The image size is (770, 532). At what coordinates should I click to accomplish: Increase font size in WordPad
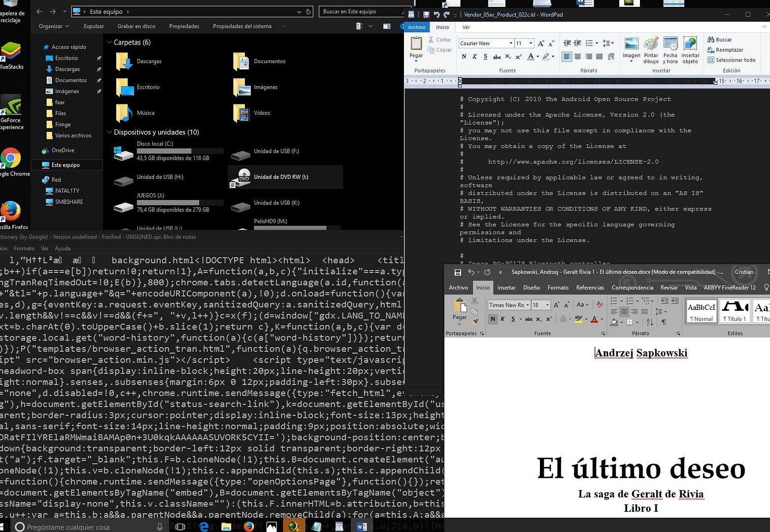tap(541, 43)
